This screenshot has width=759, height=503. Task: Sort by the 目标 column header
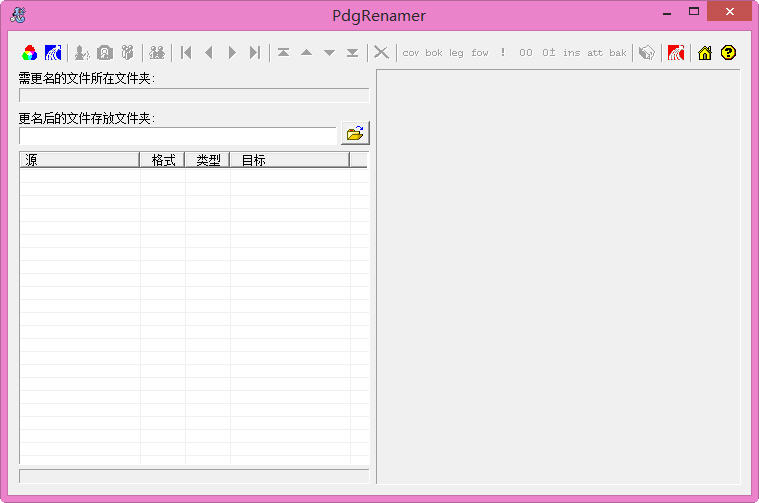pos(289,160)
